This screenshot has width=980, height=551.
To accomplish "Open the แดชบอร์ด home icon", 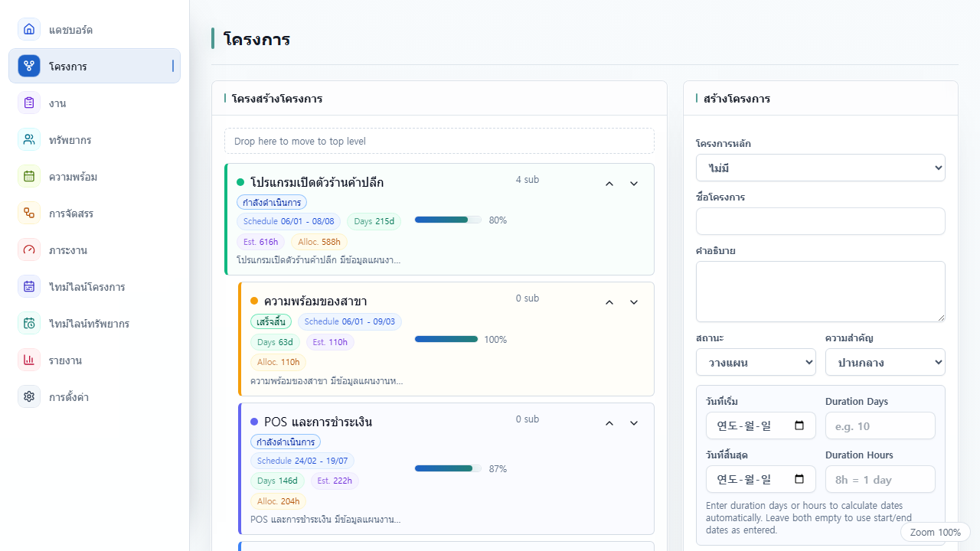I will coord(29,29).
